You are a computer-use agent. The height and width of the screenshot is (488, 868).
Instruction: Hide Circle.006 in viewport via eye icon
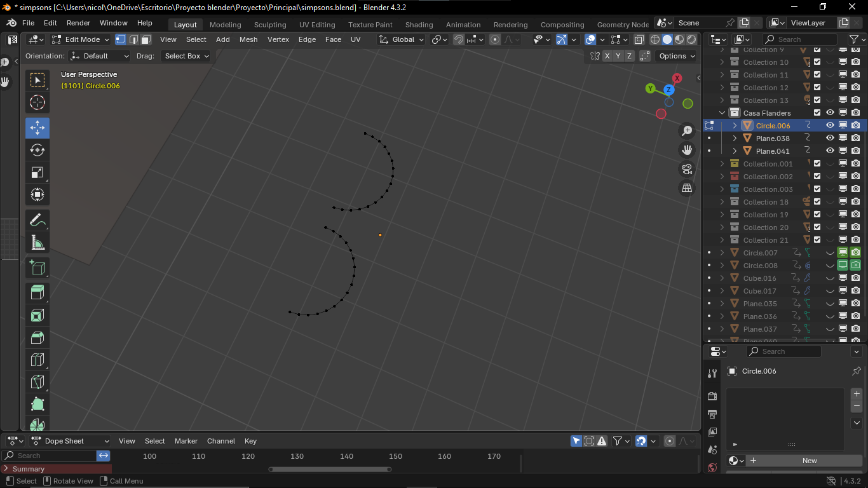point(830,126)
